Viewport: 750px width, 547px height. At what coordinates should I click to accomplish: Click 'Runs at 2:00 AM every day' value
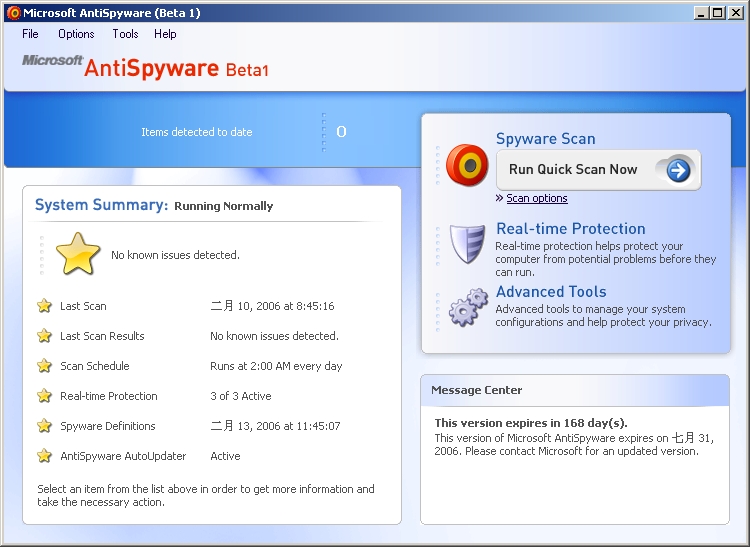coord(276,366)
